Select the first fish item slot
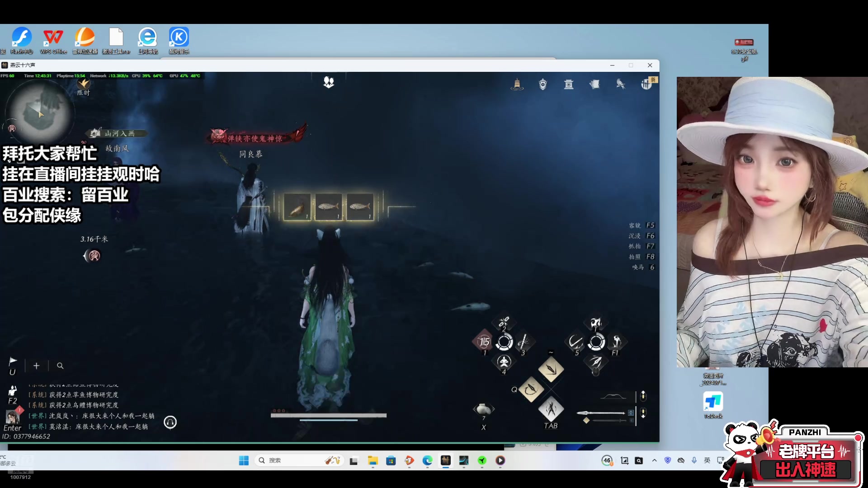The image size is (868, 488). coord(297,207)
